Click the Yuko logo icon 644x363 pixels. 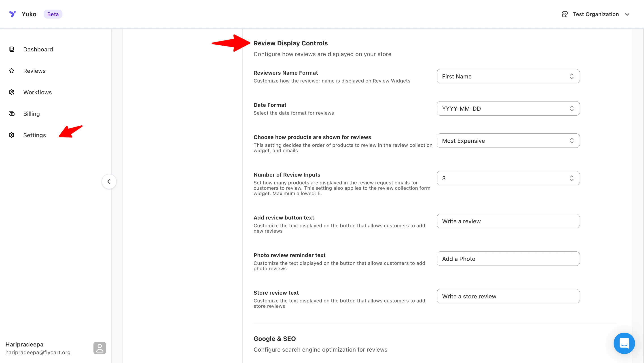tap(12, 14)
